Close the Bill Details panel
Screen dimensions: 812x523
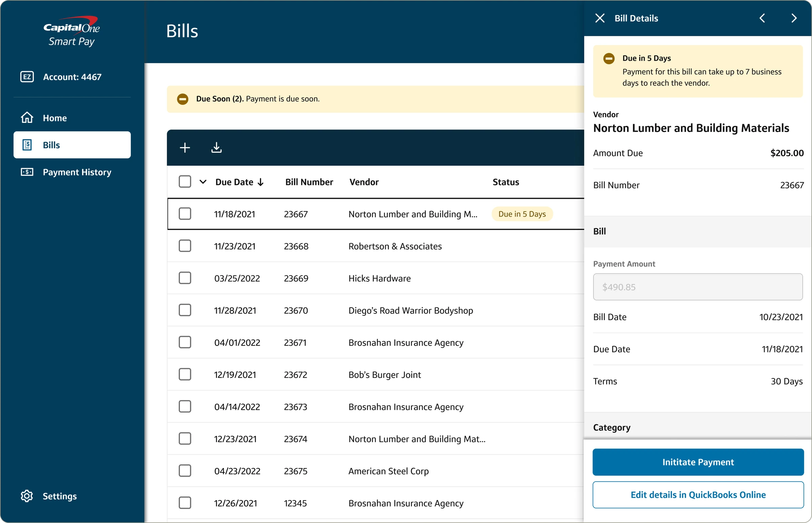point(600,18)
